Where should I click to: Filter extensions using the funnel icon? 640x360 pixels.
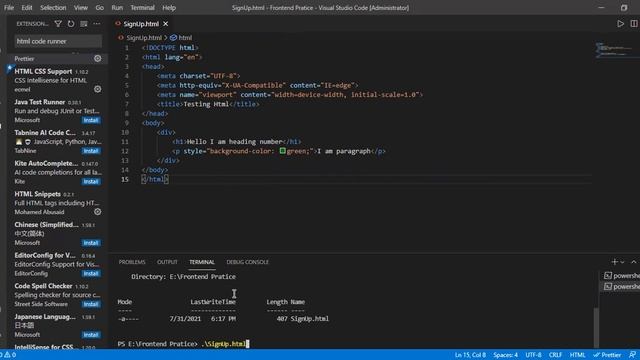point(58,24)
